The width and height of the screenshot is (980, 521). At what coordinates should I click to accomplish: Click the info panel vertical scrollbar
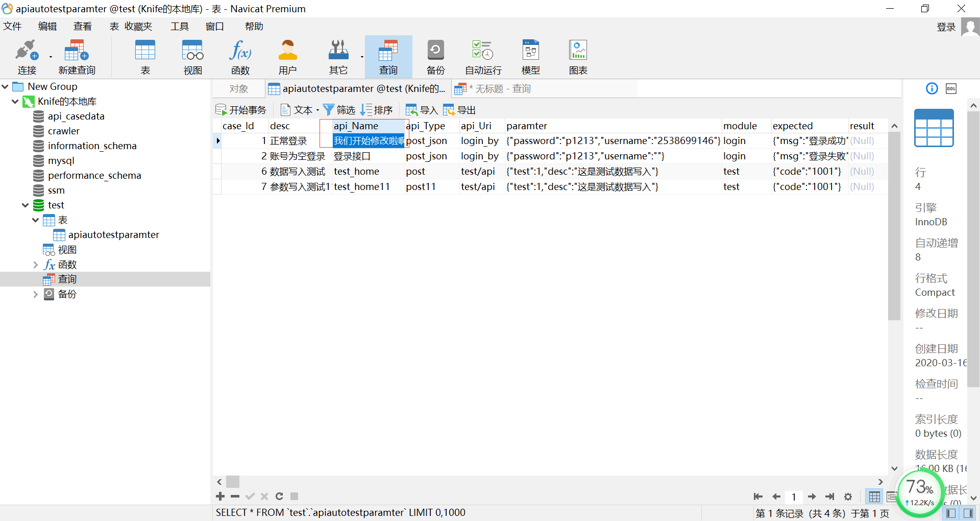[x=973, y=249]
